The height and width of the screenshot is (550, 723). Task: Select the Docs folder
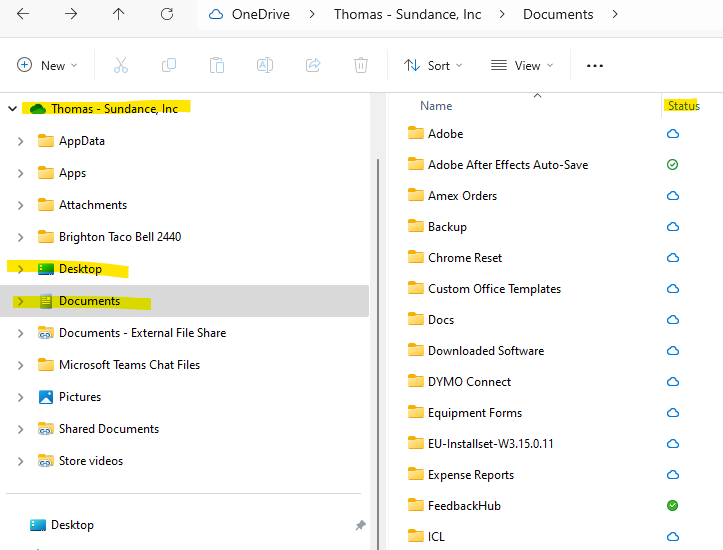tap(441, 320)
